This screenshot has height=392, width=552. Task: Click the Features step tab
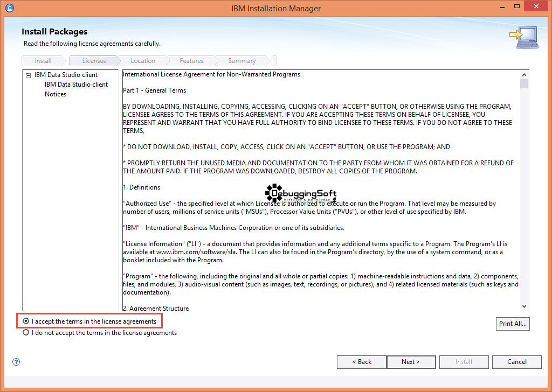click(191, 61)
